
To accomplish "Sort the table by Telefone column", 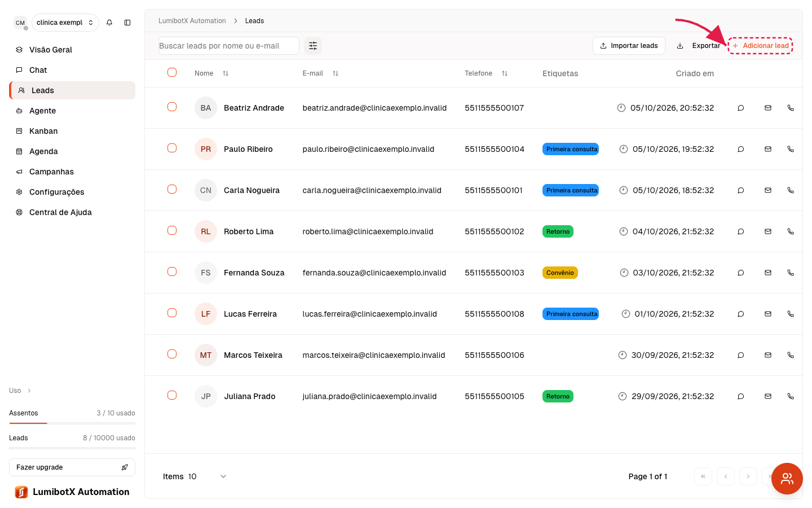I will 486,73.
